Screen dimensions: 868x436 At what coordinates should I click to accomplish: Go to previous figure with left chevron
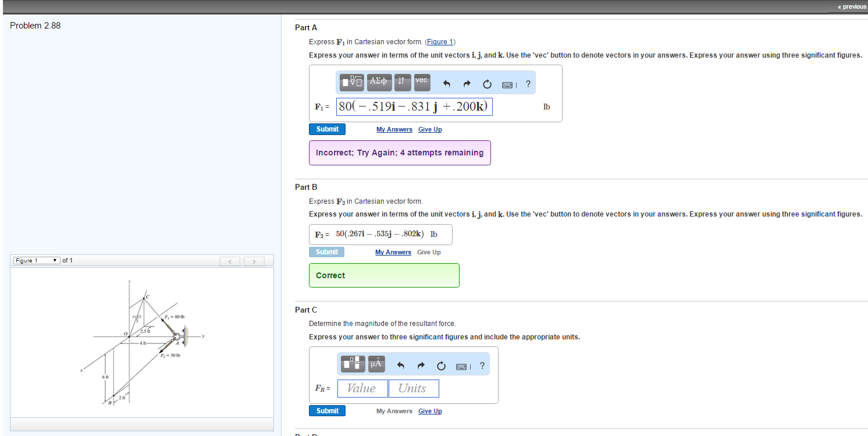pyautogui.click(x=230, y=261)
